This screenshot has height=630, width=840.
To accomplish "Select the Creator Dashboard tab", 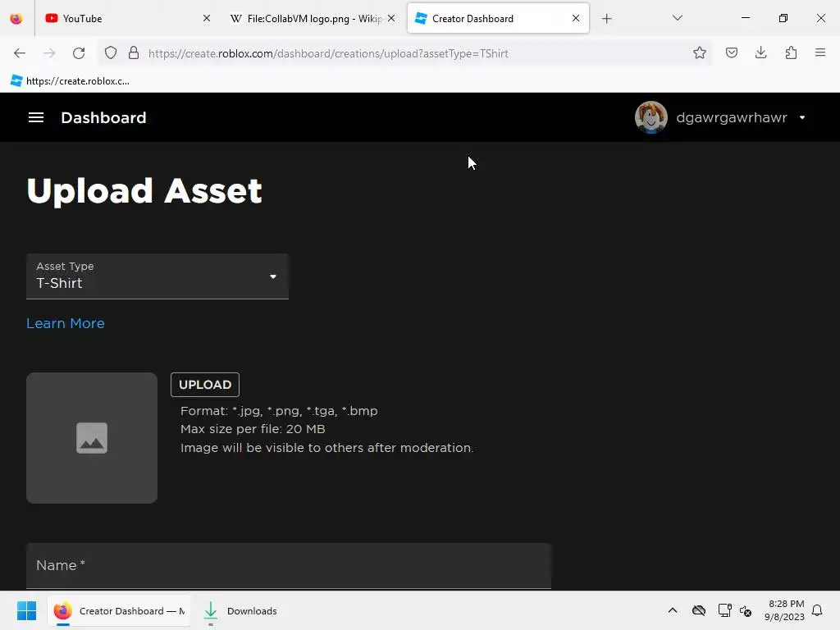I will (x=498, y=18).
